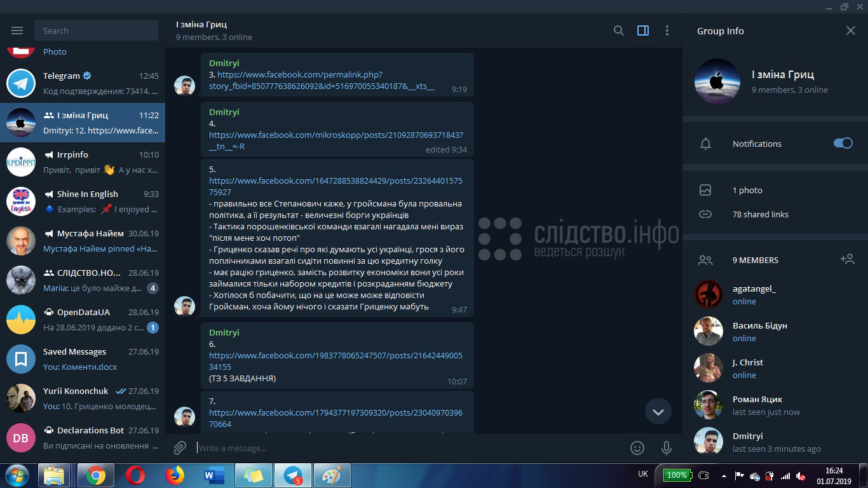Open the Declarations Bot chat
Image resolution: width=868 pixels, height=488 pixels.
coord(83,438)
